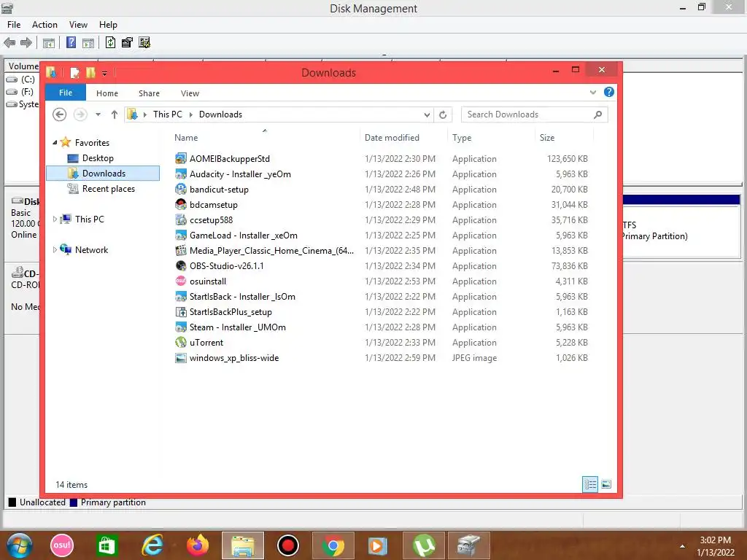747x560 pixels.
Task: Open Google Chrome from the taskbar
Action: click(333, 545)
